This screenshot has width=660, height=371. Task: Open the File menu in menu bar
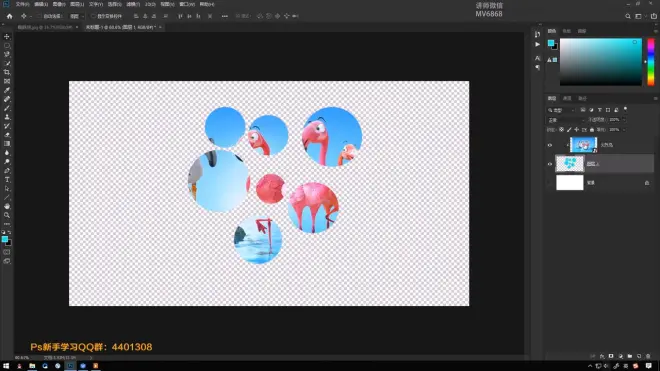click(22, 4)
